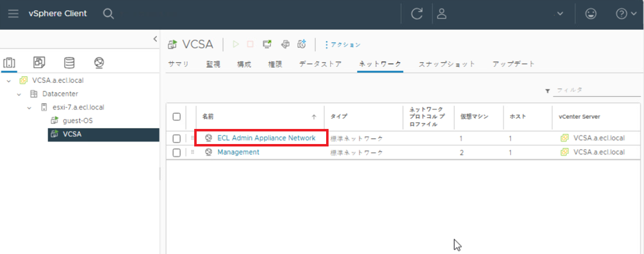
Task: Toggle the select-all header checkbox
Action: (177, 117)
